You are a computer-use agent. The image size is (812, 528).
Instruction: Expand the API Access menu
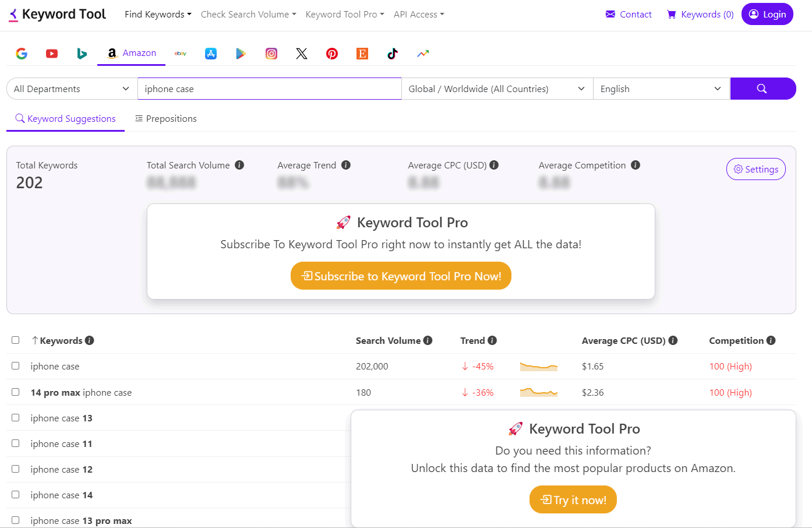tap(419, 14)
